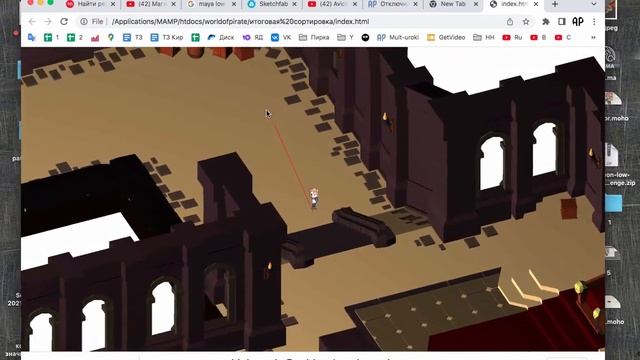Open bookmark sheet labeled 2
The width and height of the screenshot is (640, 360).
75,38
